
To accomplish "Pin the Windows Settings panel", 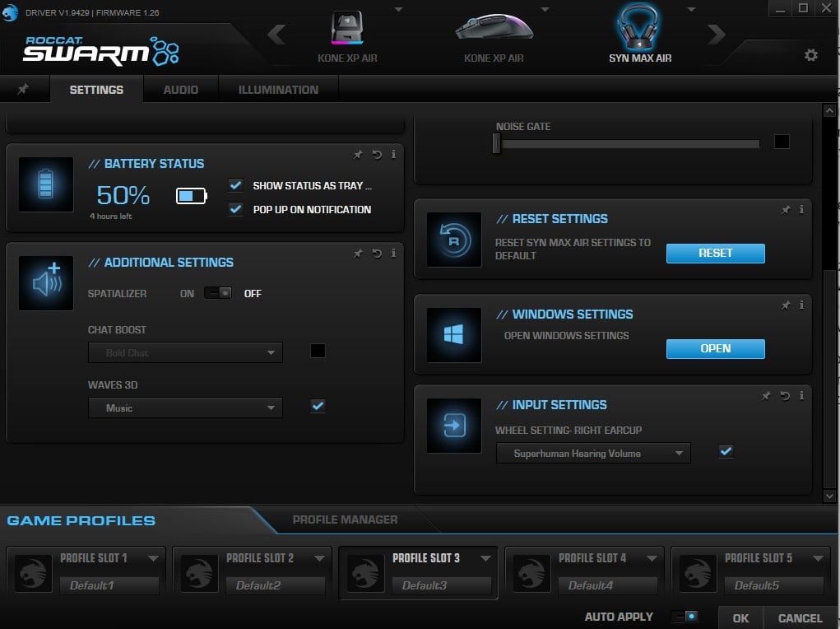I will [786, 305].
